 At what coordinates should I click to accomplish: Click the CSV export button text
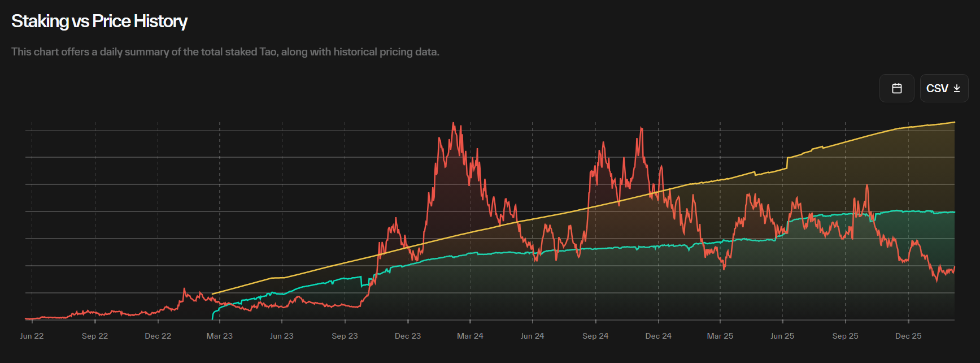[937, 88]
